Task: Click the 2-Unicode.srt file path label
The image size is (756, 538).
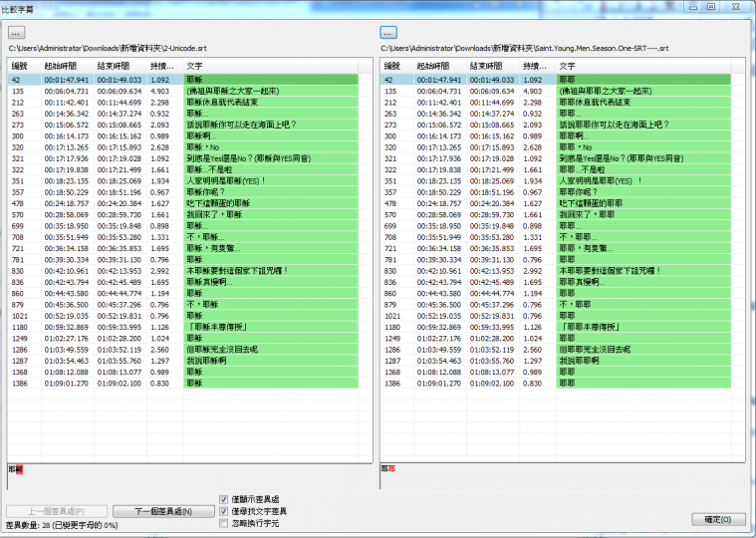Action: [x=108, y=48]
